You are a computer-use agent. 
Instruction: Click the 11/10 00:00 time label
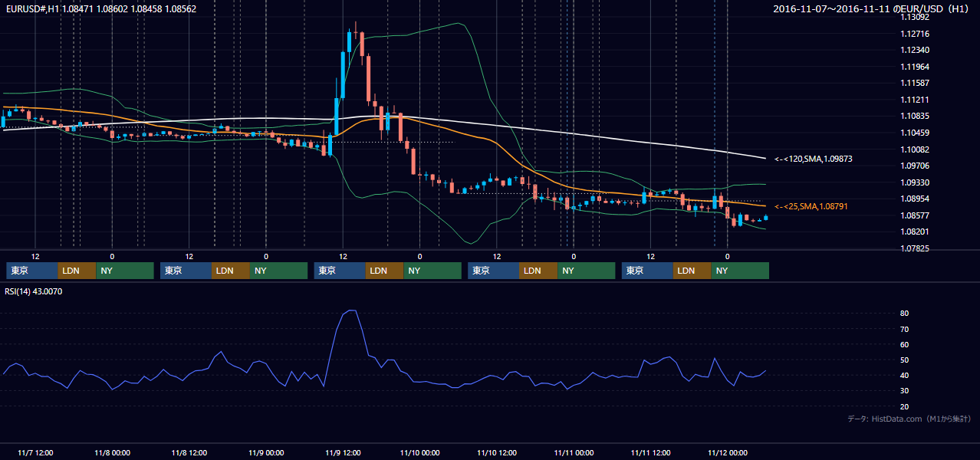click(x=419, y=453)
